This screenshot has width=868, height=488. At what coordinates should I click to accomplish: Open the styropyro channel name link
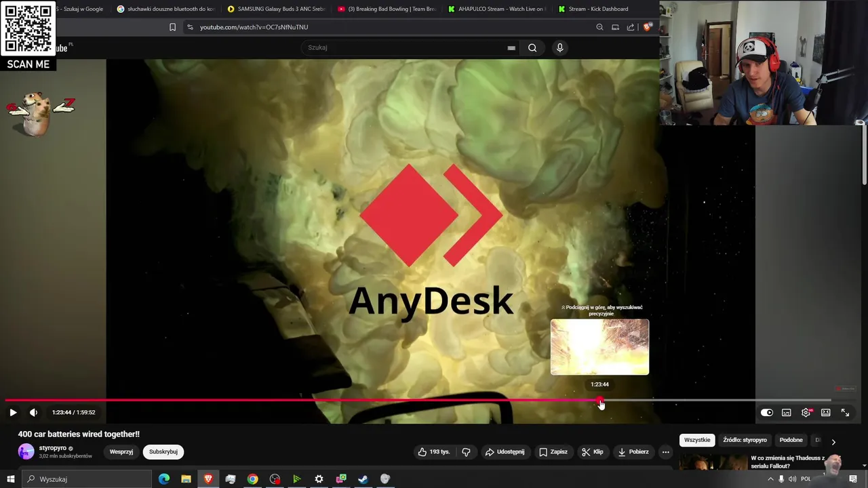pos(53,448)
